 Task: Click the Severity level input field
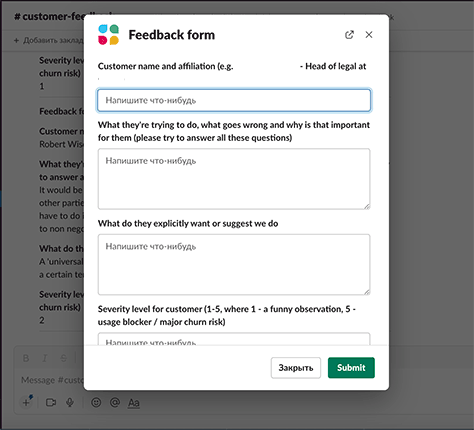coord(234,339)
